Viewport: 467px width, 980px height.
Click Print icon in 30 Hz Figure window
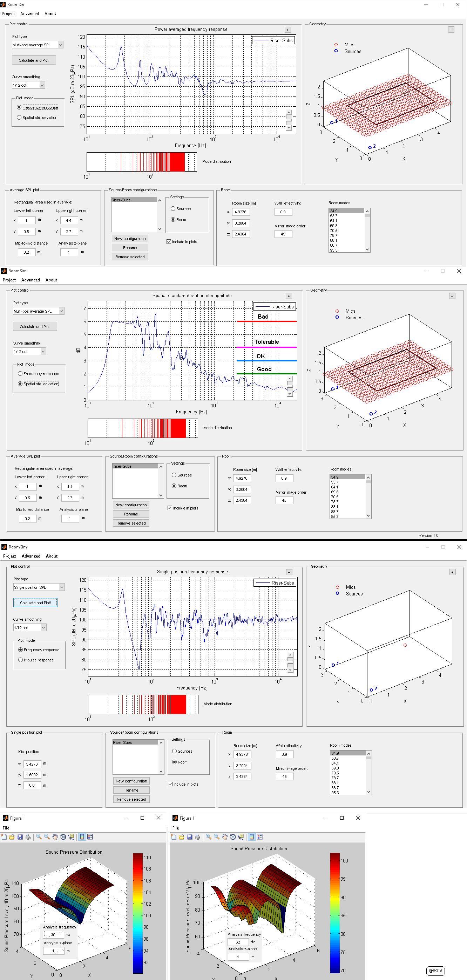28,836
